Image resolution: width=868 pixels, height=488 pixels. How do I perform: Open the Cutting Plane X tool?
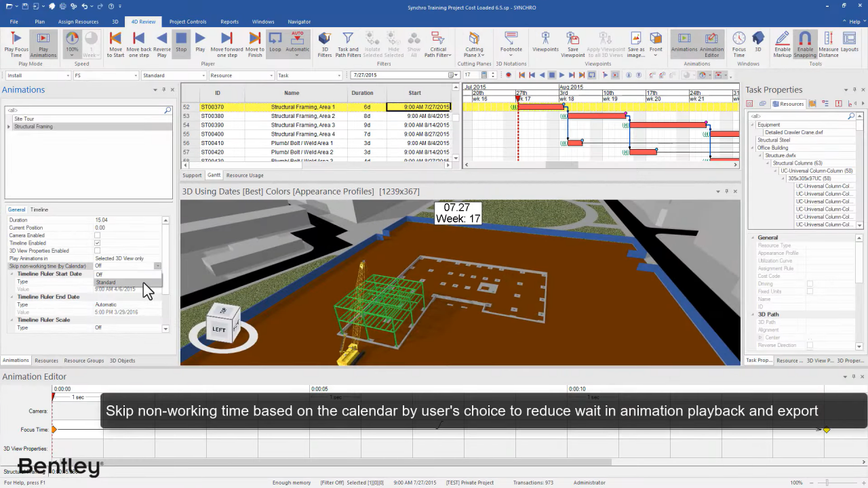point(474,44)
